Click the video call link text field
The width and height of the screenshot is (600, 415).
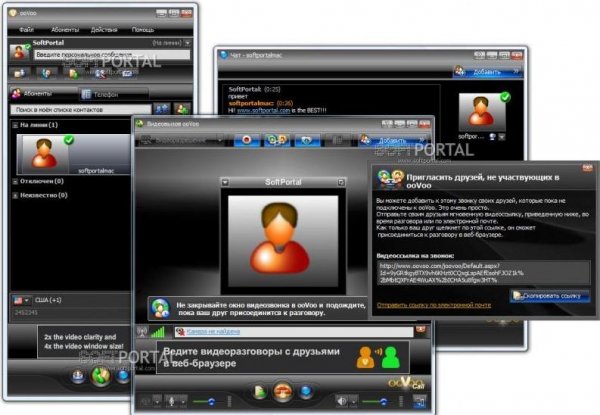tap(484, 273)
